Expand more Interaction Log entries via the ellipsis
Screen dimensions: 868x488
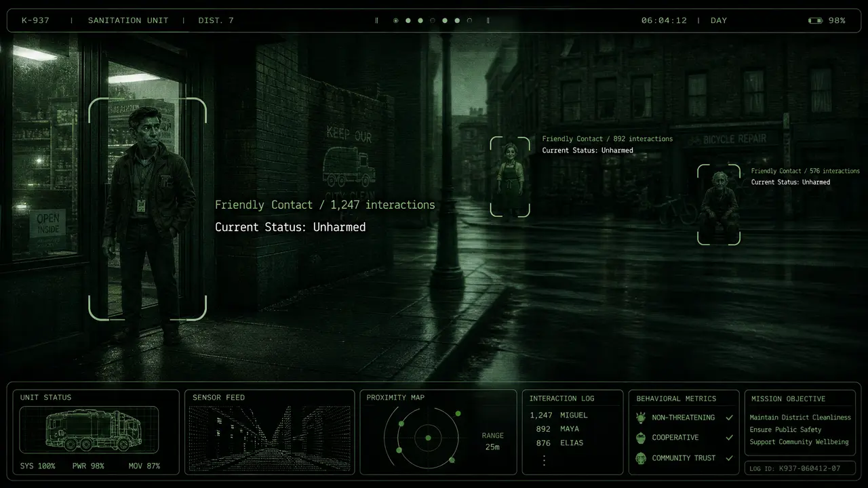coord(544,460)
